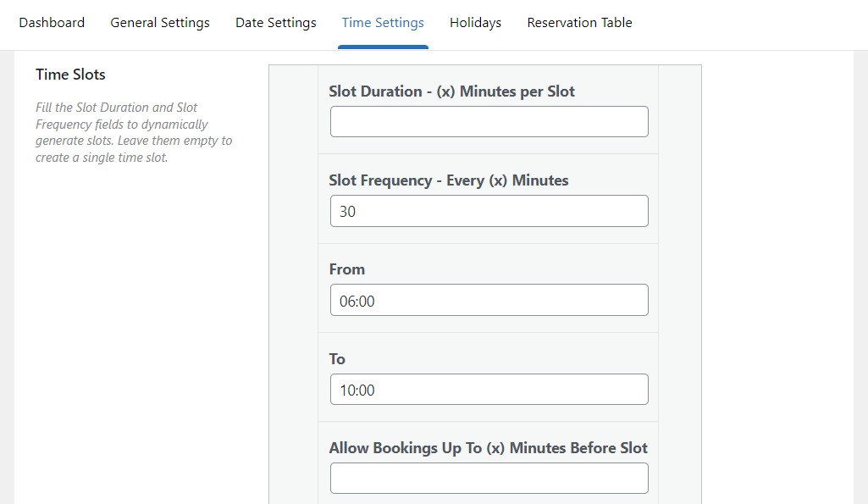
Task: Click the To time field showing 10:00
Action: 489,390
